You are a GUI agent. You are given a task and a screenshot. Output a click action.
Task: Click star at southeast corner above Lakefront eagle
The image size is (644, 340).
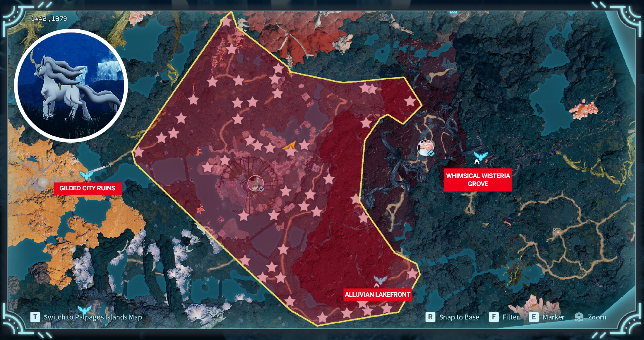(x=412, y=274)
